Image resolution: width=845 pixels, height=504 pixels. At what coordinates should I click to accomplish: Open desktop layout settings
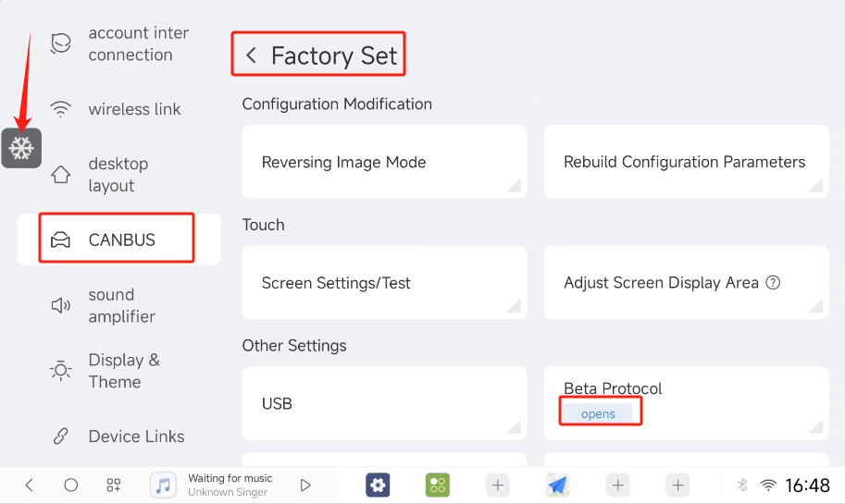(118, 175)
